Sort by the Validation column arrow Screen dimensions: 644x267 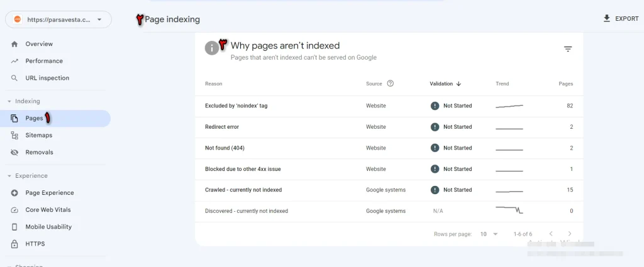click(x=458, y=84)
